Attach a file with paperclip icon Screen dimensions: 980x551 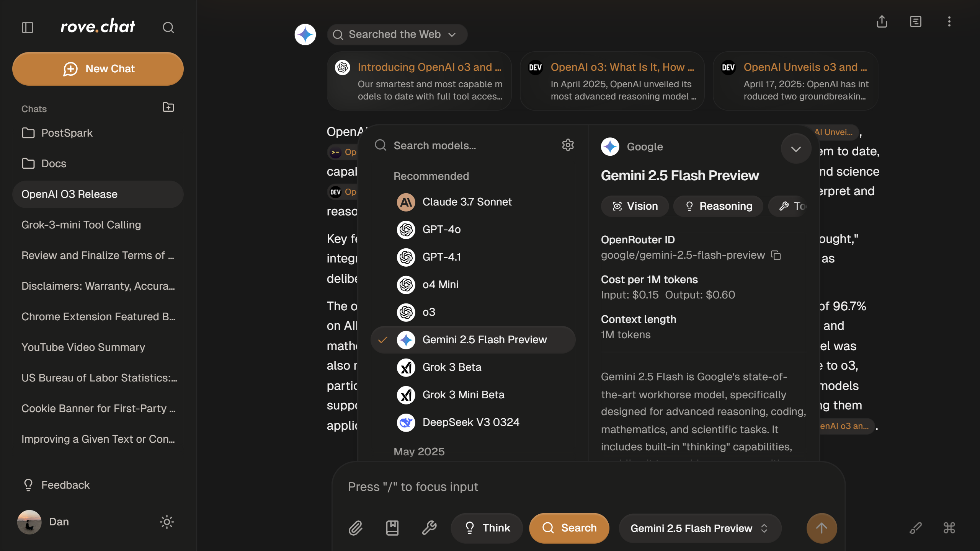(355, 528)
